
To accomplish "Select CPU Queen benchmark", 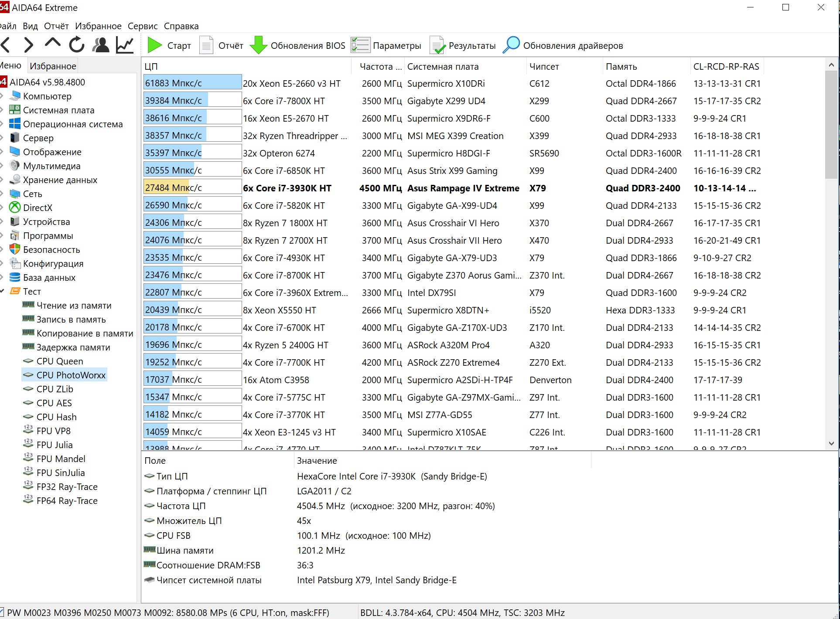I will point(60,361).
